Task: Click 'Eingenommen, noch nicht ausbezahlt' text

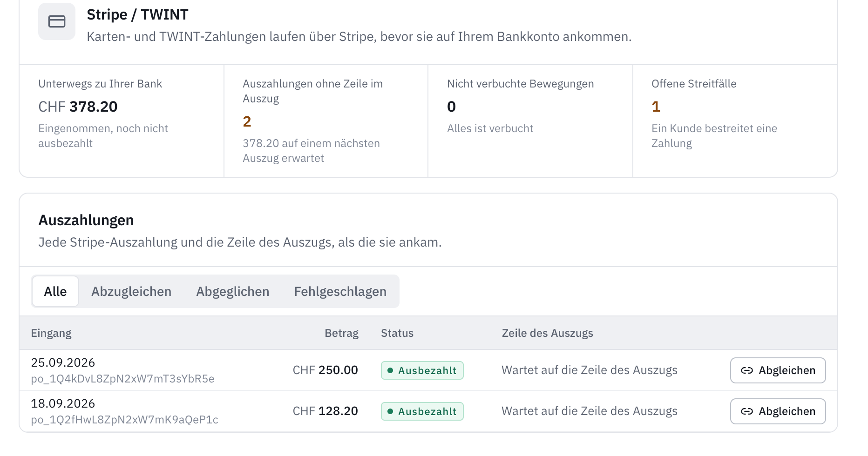Action: coord(103,136)
